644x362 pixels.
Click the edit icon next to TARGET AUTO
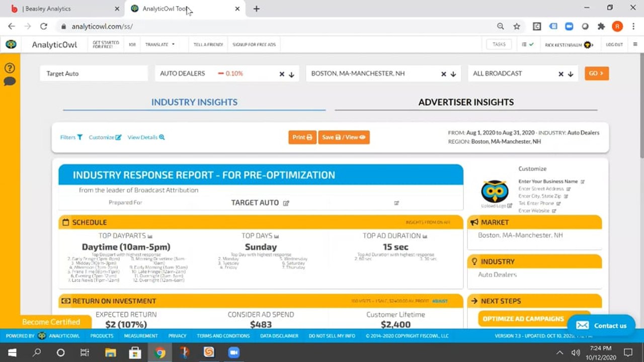point(286,203)
